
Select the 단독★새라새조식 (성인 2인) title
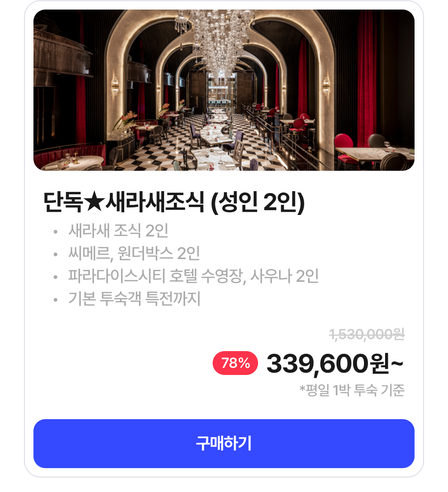(174, 202)
